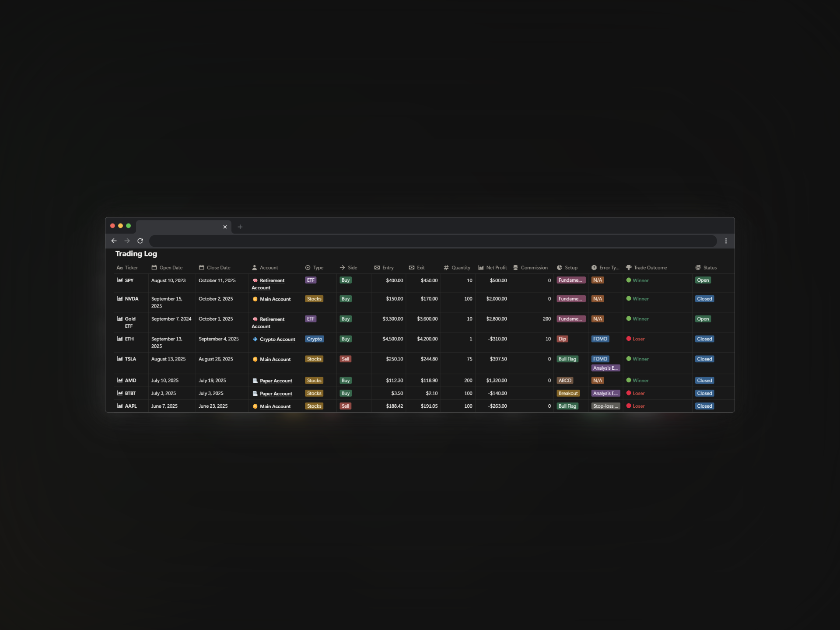The image size is (840, 630).
Task: Focus the browser address bar
Action: click(433, 241)
